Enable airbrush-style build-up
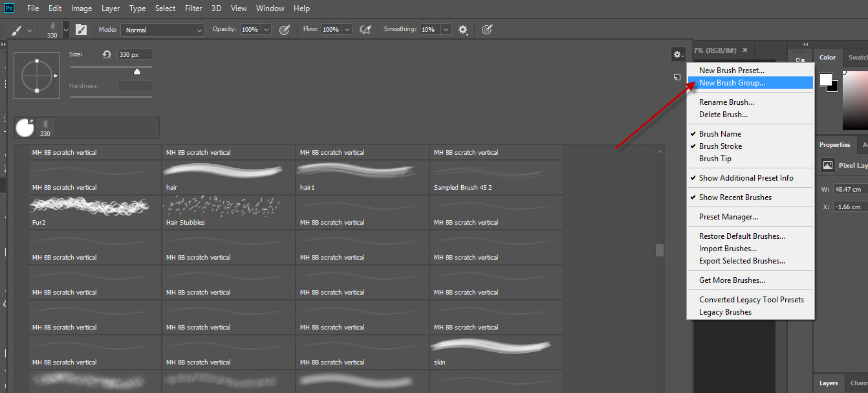 [365, 30]
